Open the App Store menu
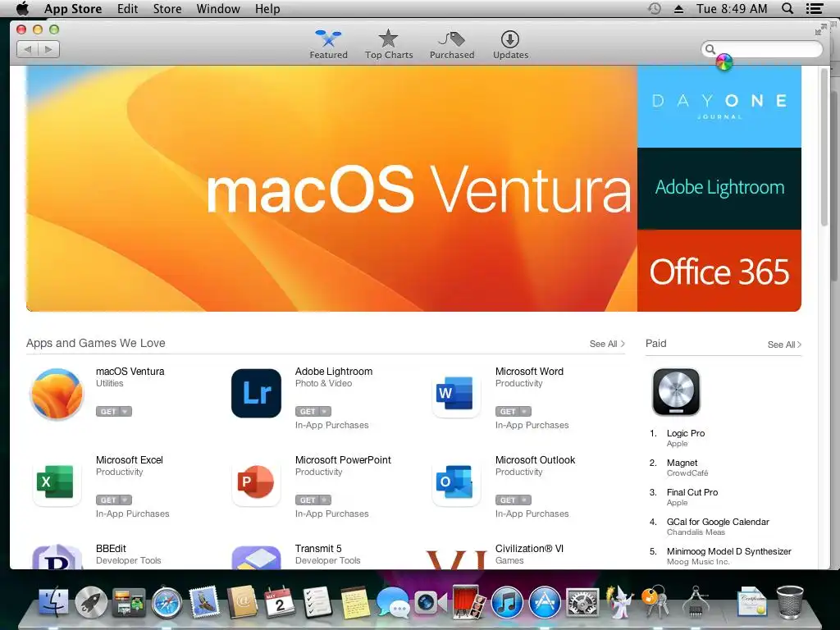840x630 pixels. point(73,8)
